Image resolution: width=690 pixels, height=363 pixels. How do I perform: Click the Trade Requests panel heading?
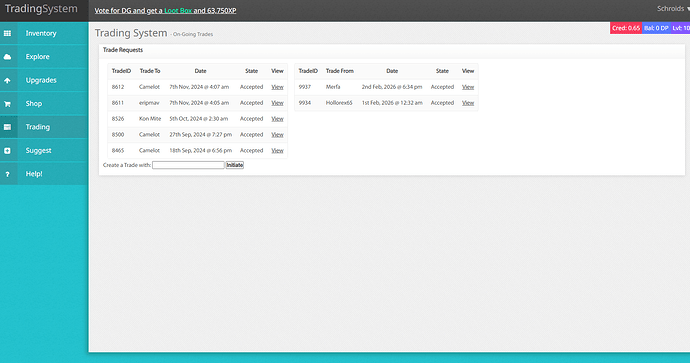[x=123, y=50]
